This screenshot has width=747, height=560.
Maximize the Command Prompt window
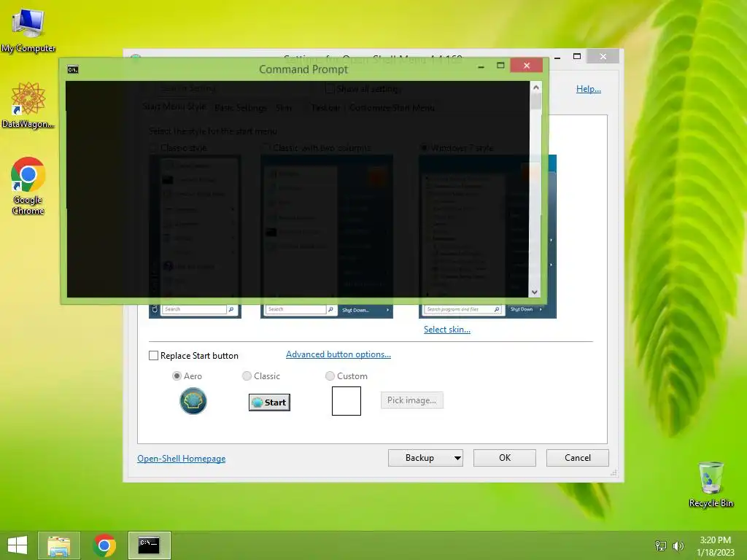point(500,66)
